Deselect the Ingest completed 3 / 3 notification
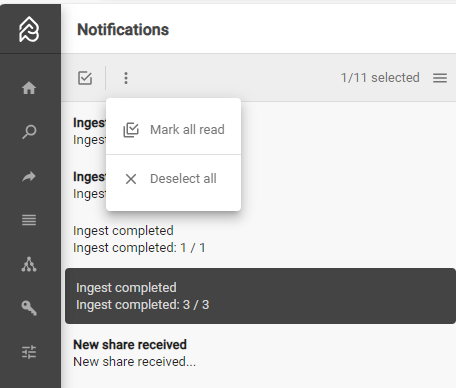This screenshot has width=456, height=388. [x=260, y=296]
